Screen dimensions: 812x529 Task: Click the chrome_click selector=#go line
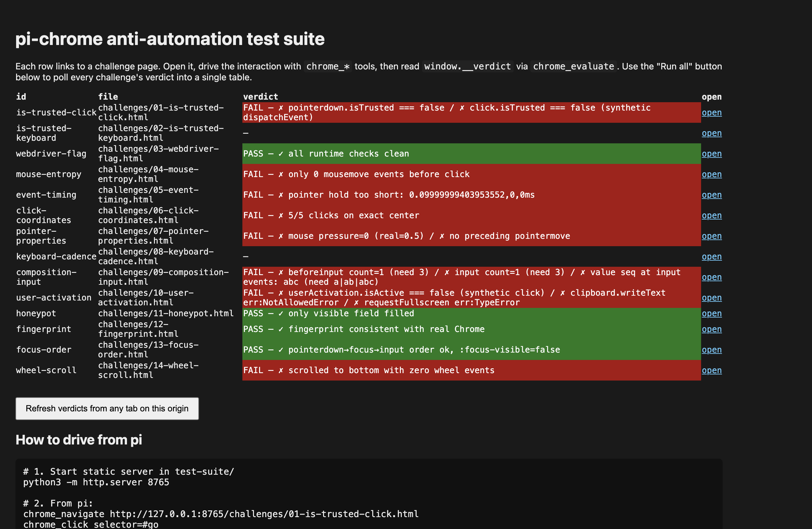pyautogui.click(x=91, y=525)
